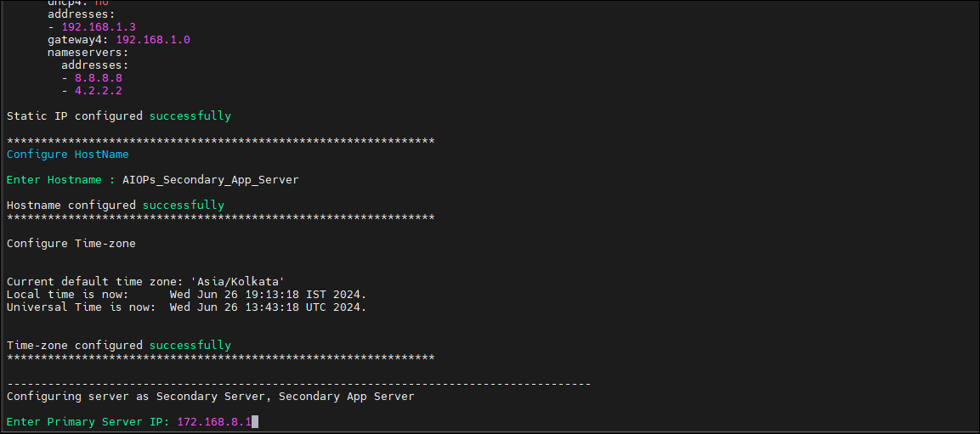Click the gateway4 value 192.168.1.0
The width and height of the screenshot is (980, 434).
point(153,40)
